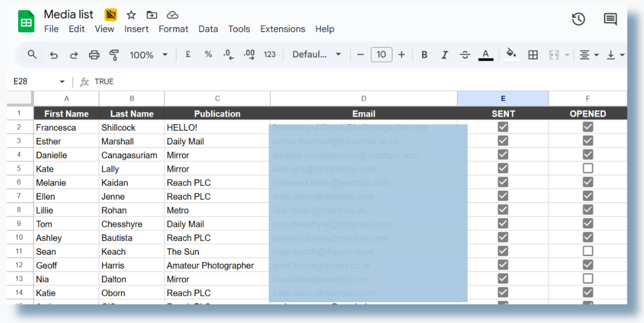Click the merge cells icon
The height and width of the screenshot is (323, 644).
pyautogui.click(x=554, y=55)
